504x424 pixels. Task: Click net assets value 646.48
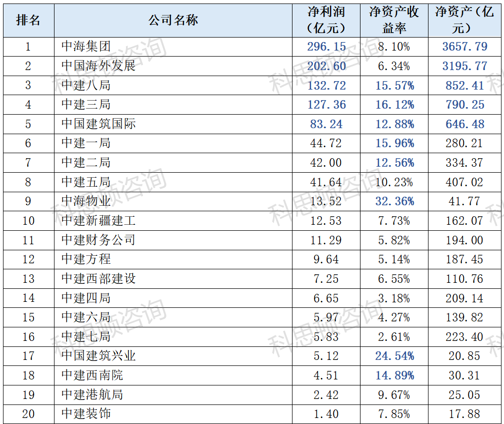coord(465,124)
